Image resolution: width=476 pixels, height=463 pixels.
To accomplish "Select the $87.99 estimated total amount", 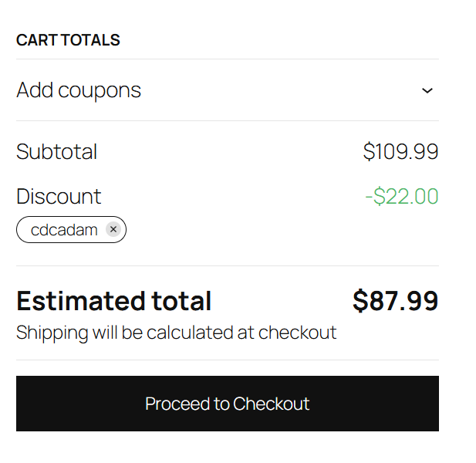I will pos(395,300).
